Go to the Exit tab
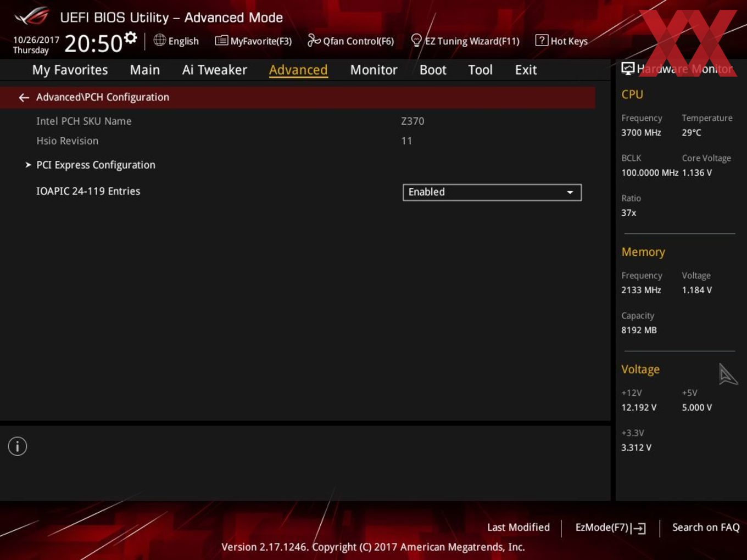The height and width of the screenshot is (560, 747). click(526, 70)
